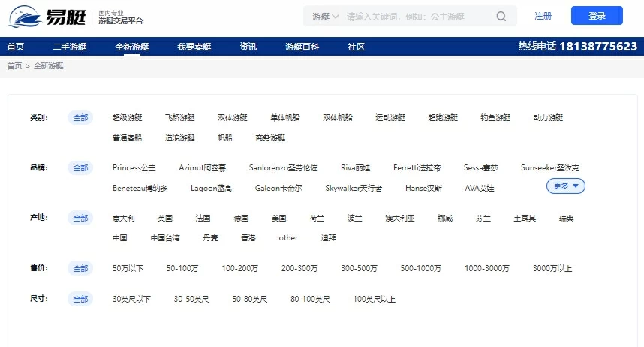
Task: Choose brand Skywalker天行者
Action: 354,188
